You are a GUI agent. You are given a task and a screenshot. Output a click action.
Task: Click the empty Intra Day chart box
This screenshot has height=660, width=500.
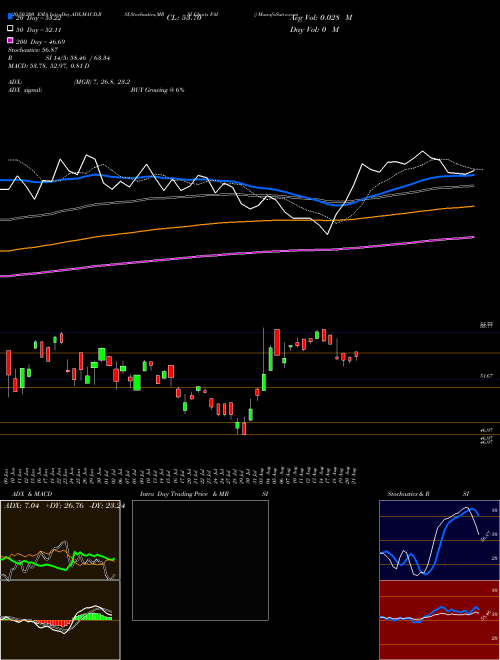(x=200, y=560)
